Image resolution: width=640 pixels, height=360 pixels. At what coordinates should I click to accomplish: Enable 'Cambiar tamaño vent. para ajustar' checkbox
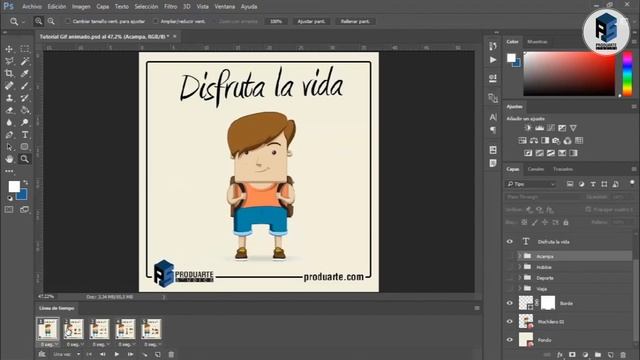[68, 21]
